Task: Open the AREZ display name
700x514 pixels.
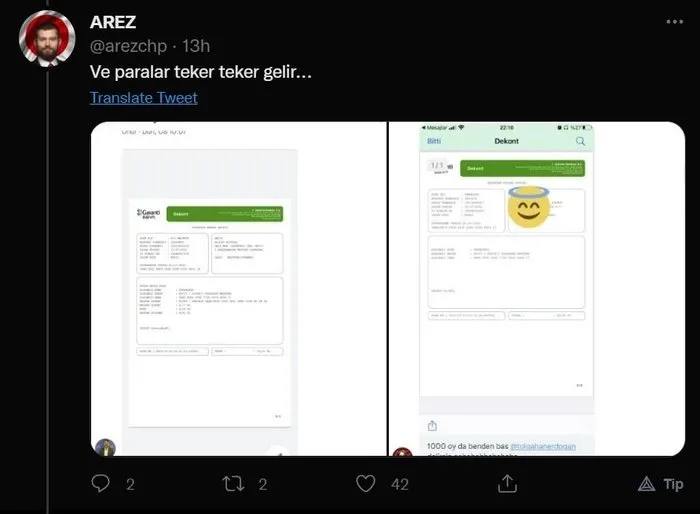Action: coord(113,22)
